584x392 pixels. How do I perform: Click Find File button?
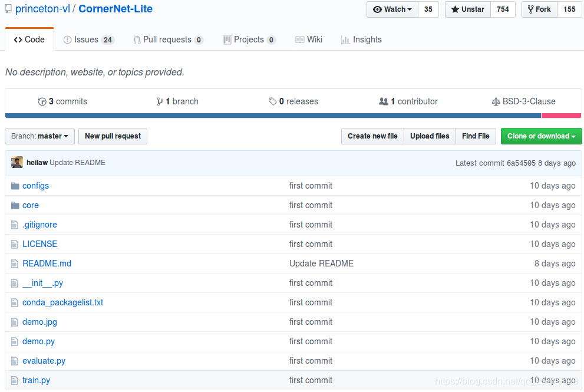[x=476, y=136]
